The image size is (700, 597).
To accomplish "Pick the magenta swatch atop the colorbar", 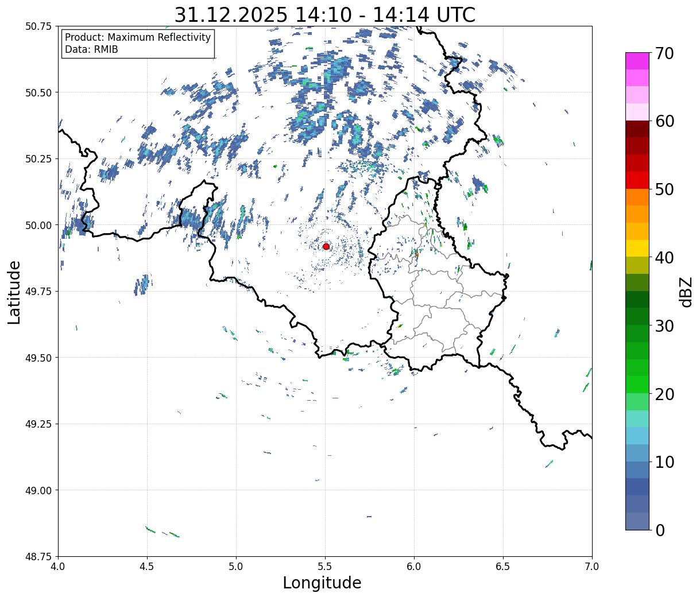I will (x=637, y=61).
